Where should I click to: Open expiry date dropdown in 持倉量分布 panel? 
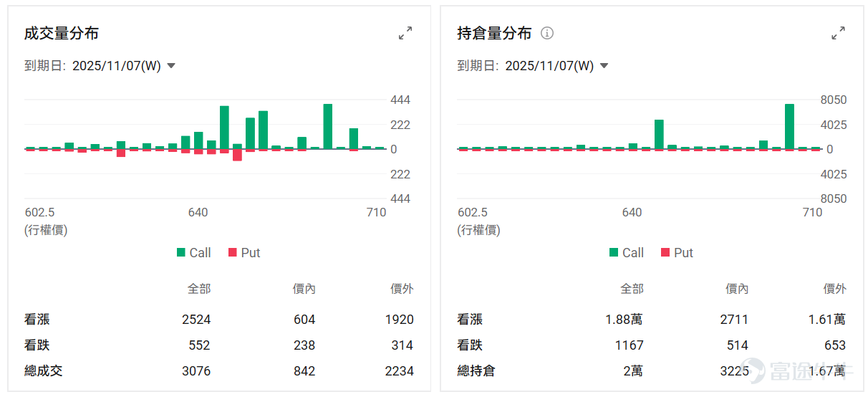pos(556,66)
